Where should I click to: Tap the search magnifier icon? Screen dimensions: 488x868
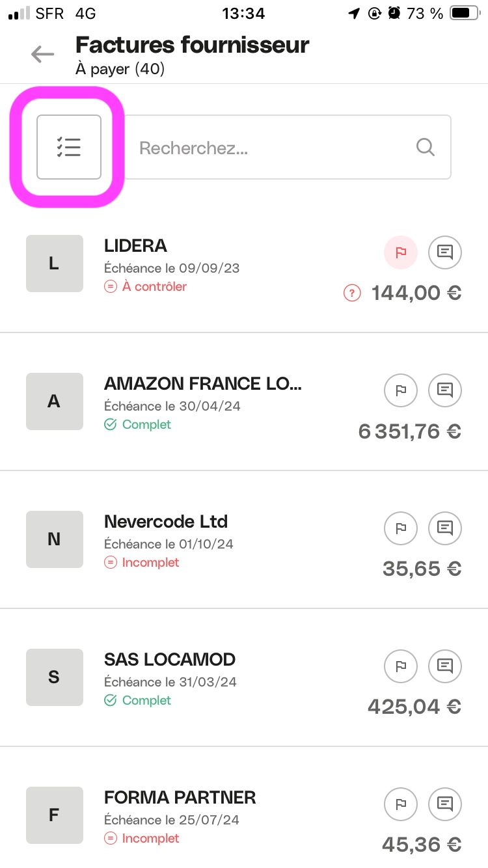point(425,147)
